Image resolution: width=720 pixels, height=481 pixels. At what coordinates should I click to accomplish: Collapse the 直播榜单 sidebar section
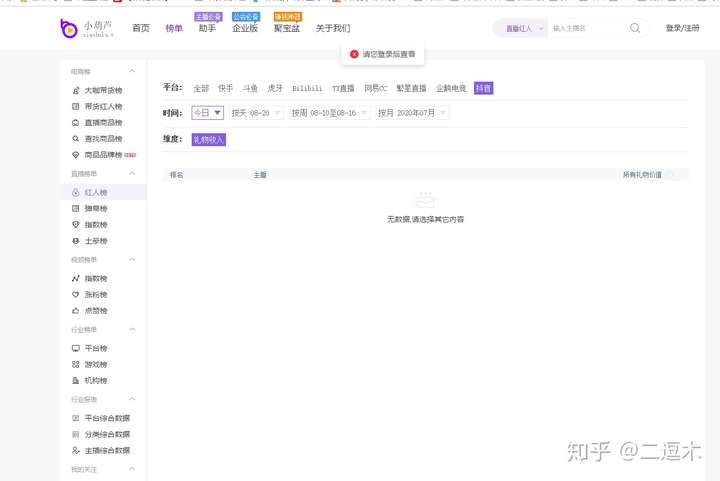pos(132,173)
